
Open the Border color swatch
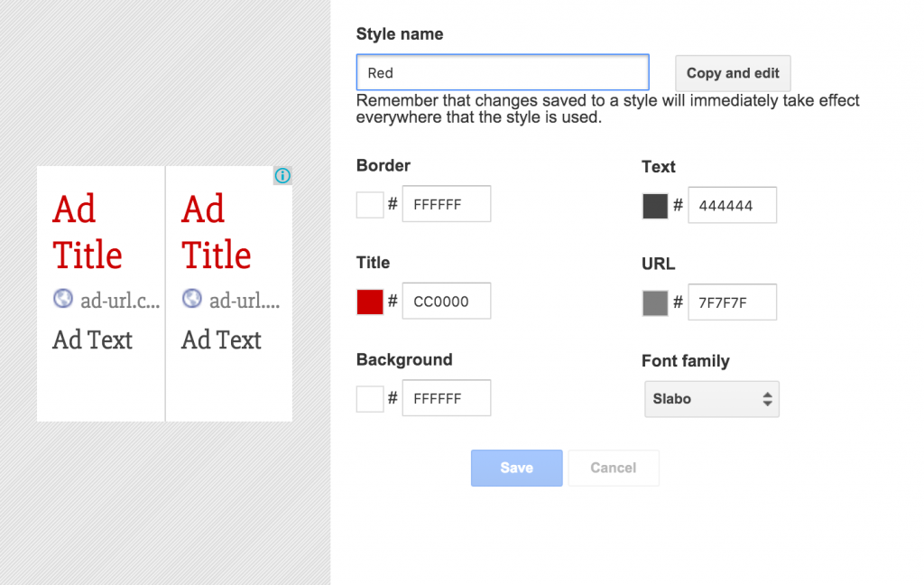tap(370, 205)
